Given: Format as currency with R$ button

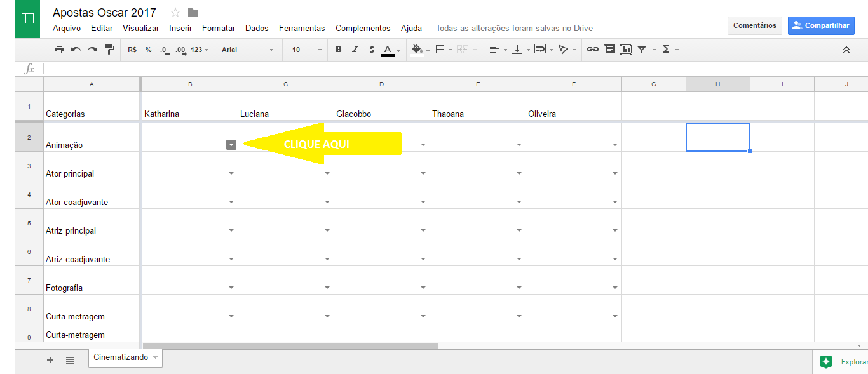Looking at the screenshot, I should click(x=132, y=50).
